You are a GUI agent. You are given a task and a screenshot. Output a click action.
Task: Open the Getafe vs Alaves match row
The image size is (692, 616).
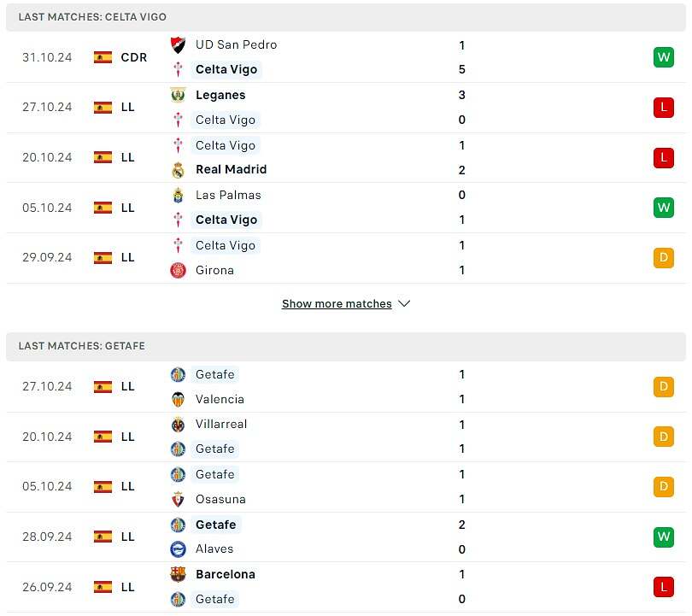342,537
